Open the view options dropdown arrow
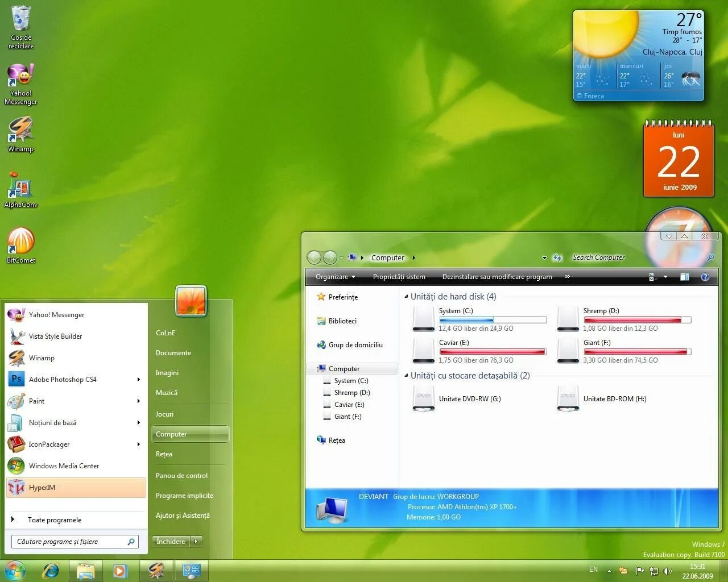The width and height of the screenshot is (728, 582). tap(665, 277)
